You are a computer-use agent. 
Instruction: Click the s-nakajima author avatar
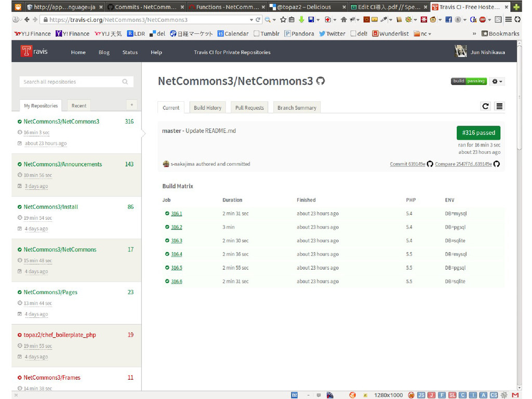click(166, 164)
